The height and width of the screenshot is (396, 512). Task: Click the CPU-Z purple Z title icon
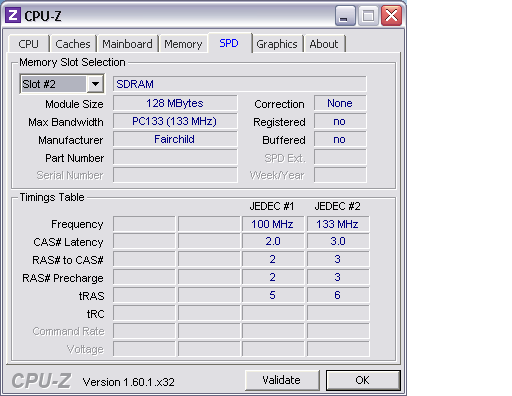point(13,15)
